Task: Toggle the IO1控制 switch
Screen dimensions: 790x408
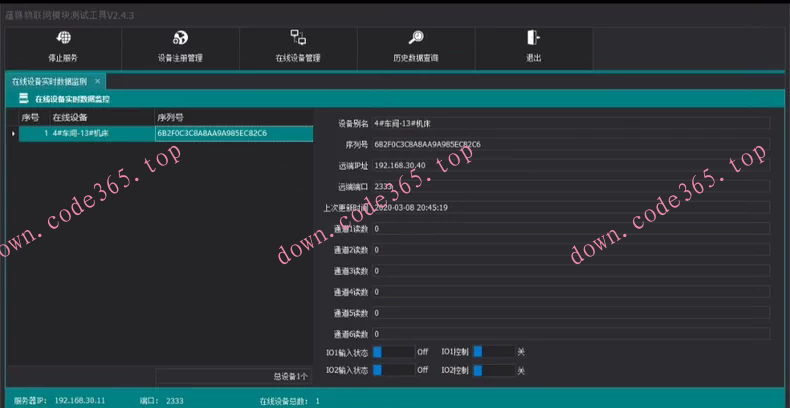Action: [494, 352]
